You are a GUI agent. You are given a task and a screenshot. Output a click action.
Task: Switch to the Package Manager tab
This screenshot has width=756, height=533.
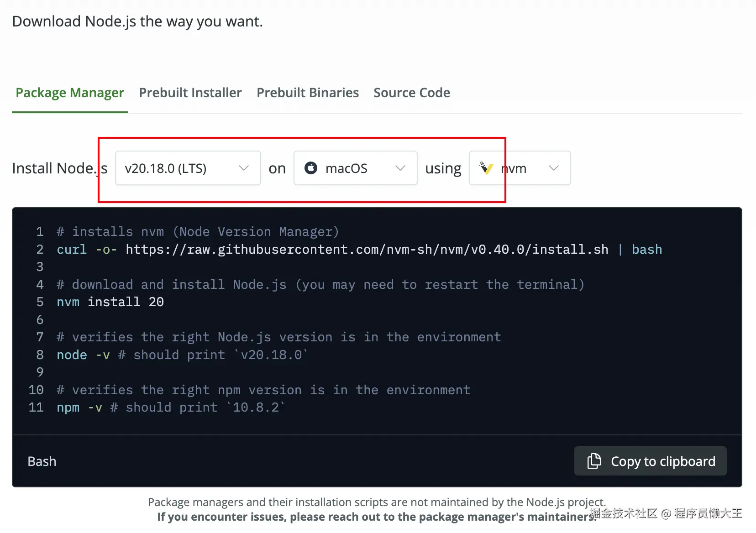(x=70, y=93)
